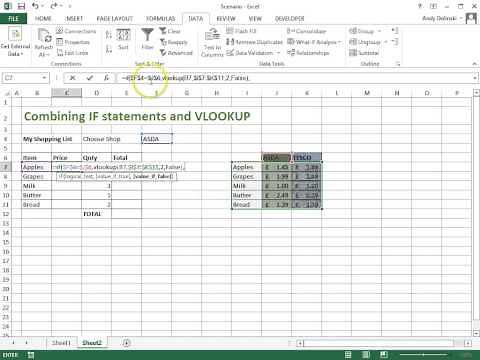Open the What-If Analysis dropdown
This screenshot has height=360, width=480.
314,42
